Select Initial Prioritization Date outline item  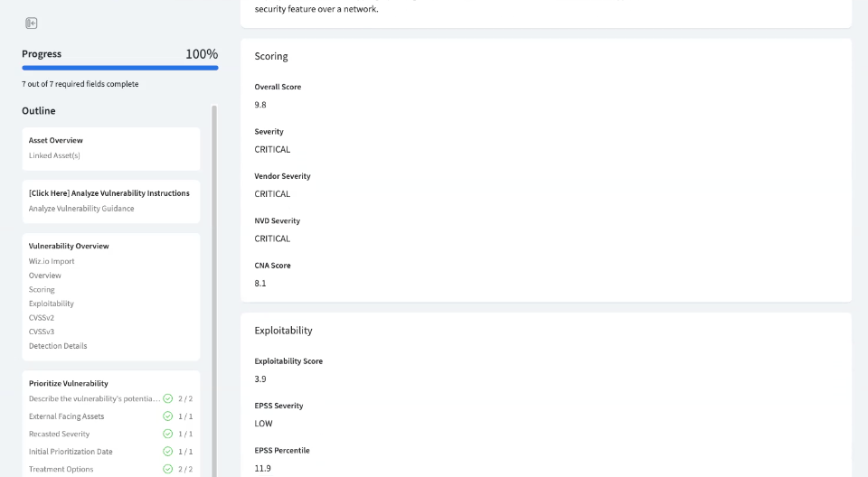click(x=71, y=452)
